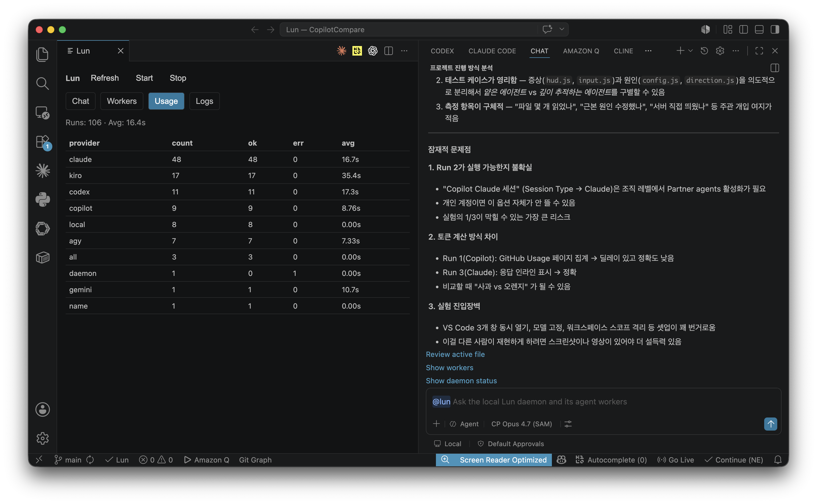Image resolution: width=817 pixels, height=504 pixels.
Task: Click the Review active file link
Action: click(455, 354)
